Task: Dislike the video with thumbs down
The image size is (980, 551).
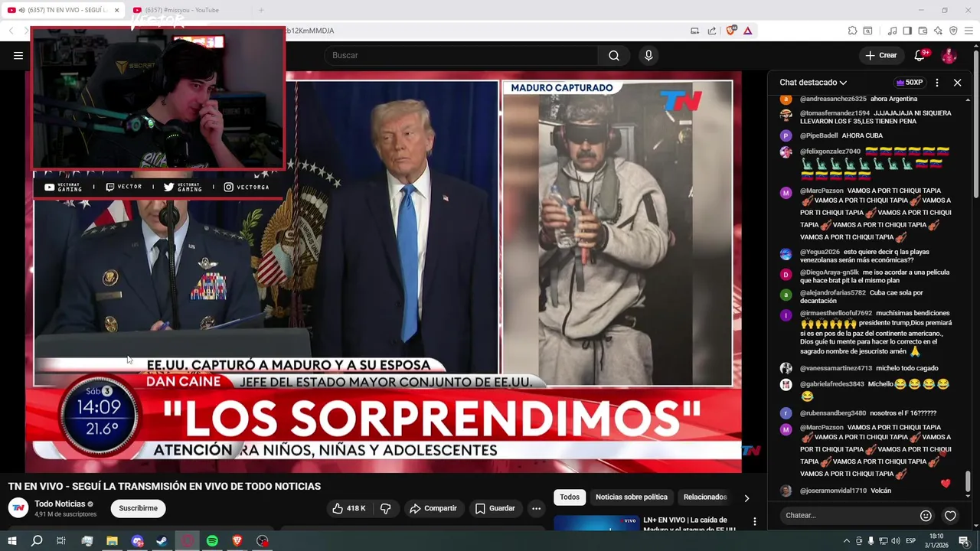Action: (385, 508)
